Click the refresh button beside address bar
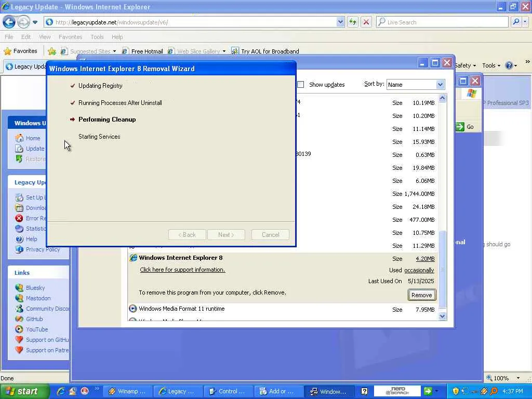Screen dimensions: 532x399 [353, 22]
